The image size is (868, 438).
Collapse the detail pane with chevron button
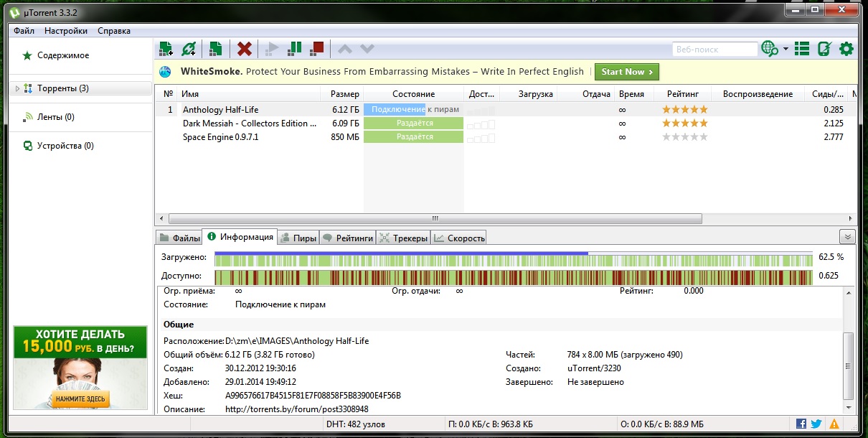coord(846,237)
